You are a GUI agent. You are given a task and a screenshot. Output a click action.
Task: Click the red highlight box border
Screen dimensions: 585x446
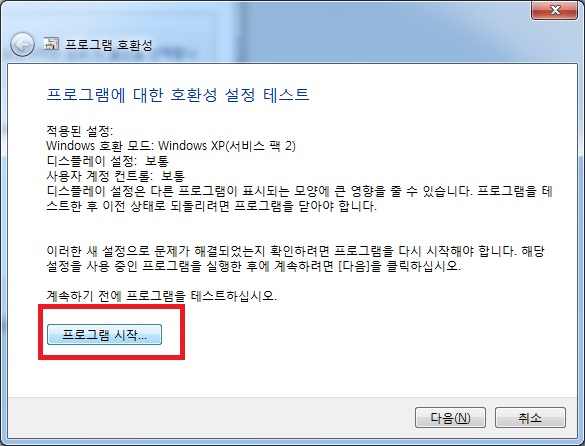click(x=112, y=307)
